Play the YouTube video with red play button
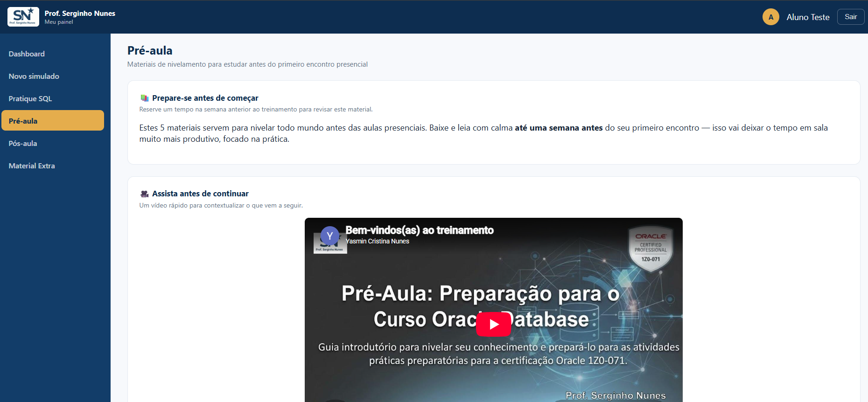This screenshot has width=868, height=402. pos(493,324)
